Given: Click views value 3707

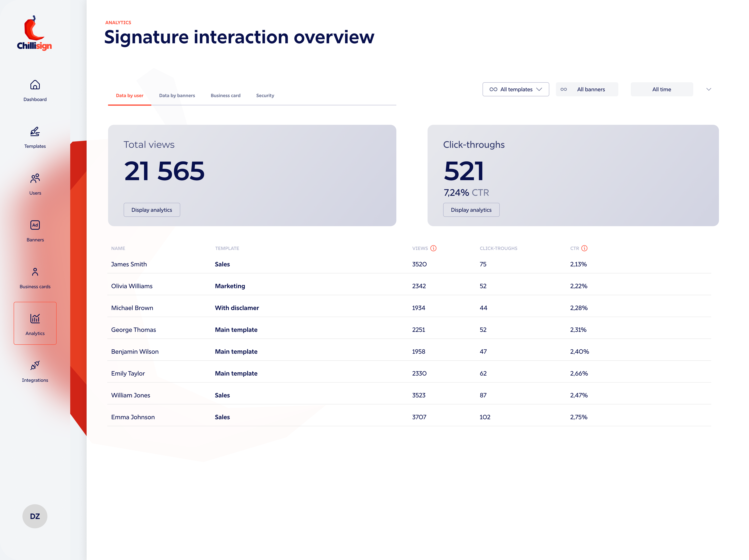Looking at the screenshot, I should 419,417.
